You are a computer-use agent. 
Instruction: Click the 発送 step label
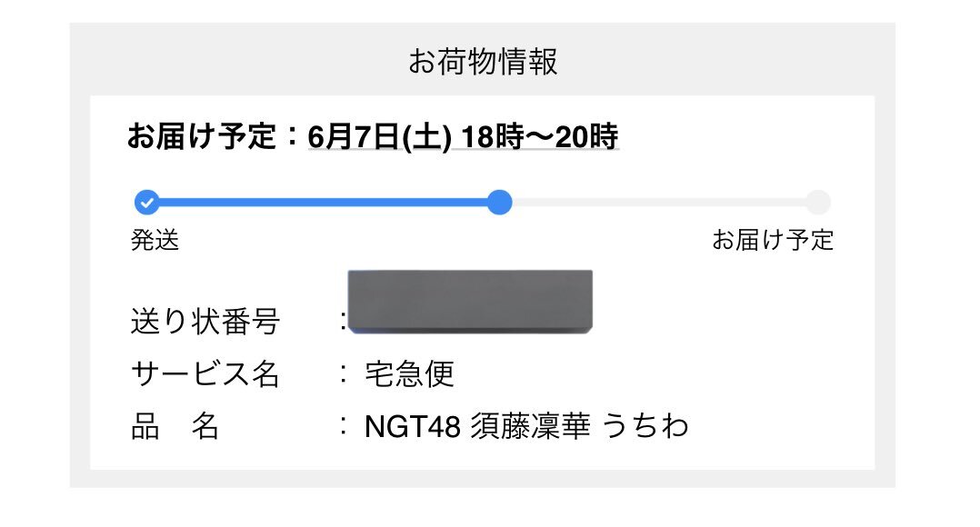(x=155, y=240)
